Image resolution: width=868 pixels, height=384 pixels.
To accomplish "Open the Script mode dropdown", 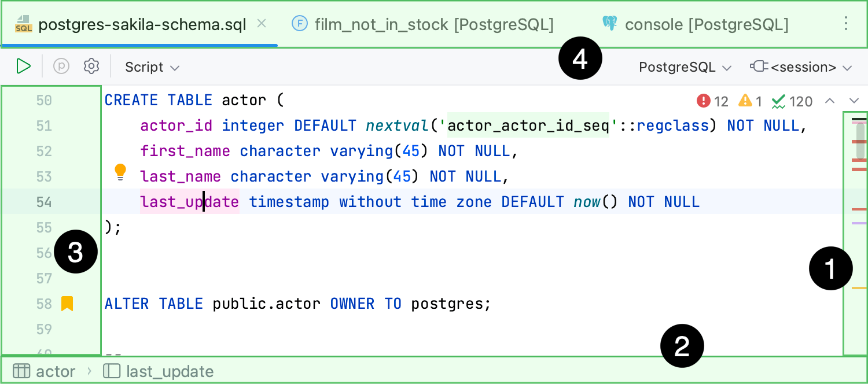I will pyautogui.click(x=152, y=67).
